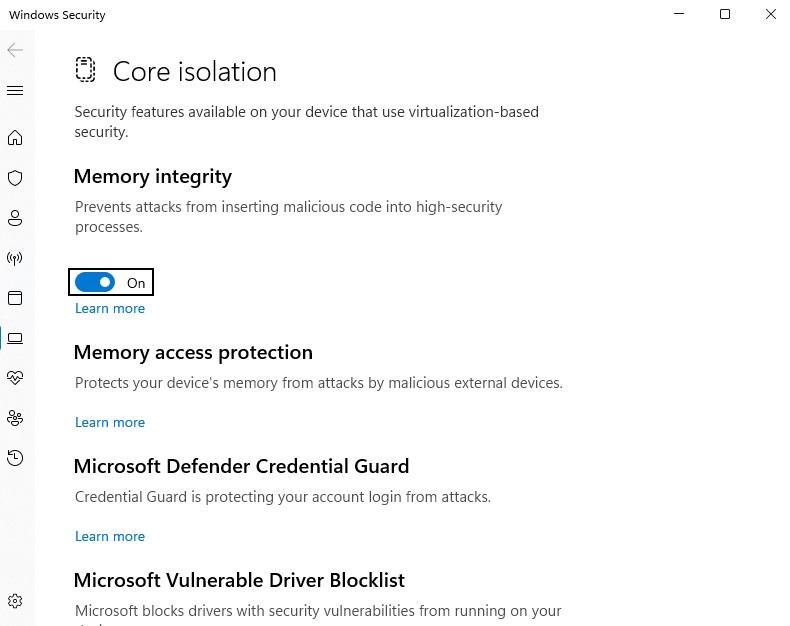
Task: Open the hamburger navigation menu
Action: (x=15, y=91)
